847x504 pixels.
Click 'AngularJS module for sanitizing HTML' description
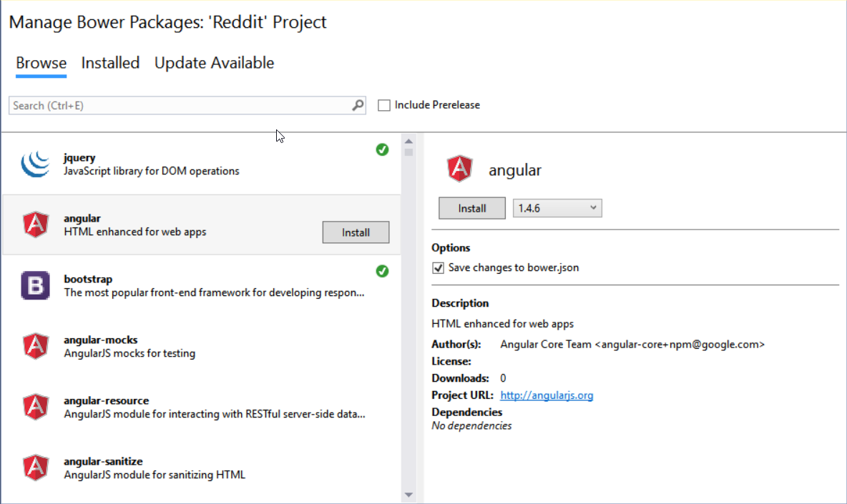coord(155,475)
